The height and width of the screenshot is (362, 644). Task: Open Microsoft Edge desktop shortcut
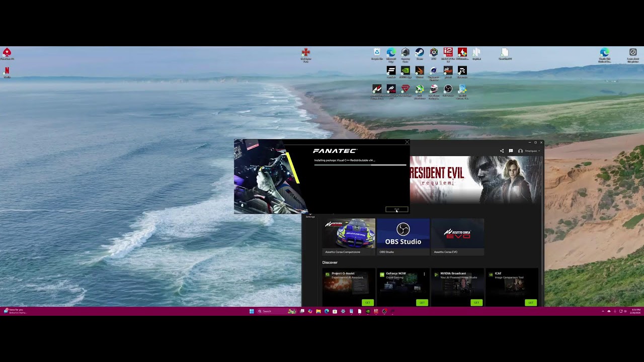(x=391, y=54)
